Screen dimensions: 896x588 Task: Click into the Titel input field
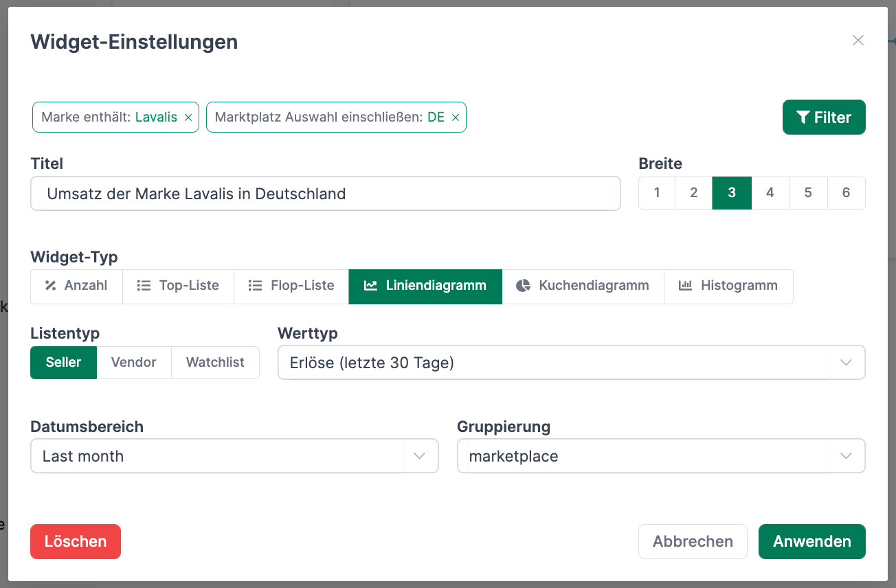tap(326, 194)
